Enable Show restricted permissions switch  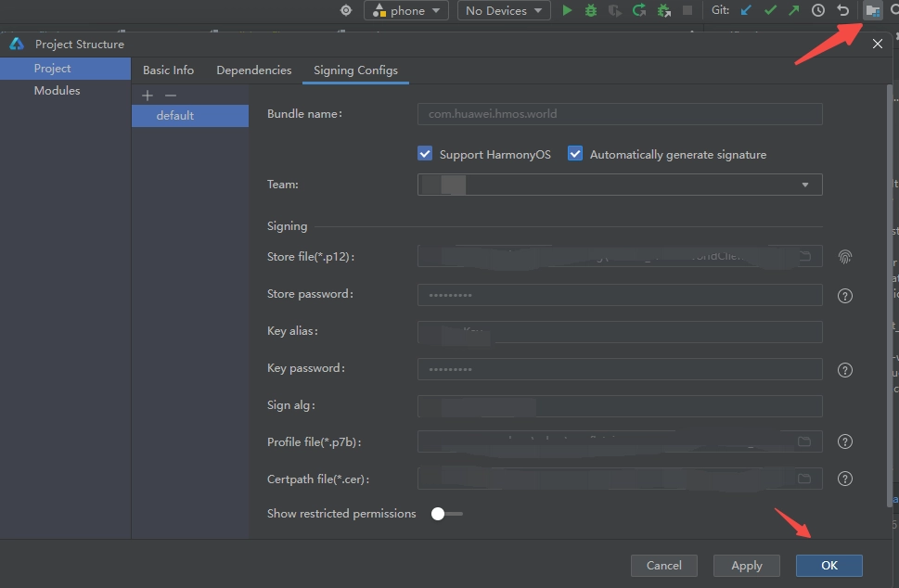446,514
